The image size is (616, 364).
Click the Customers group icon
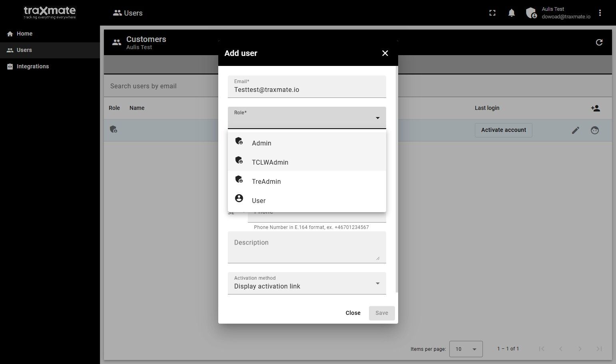tap(117, 42)
